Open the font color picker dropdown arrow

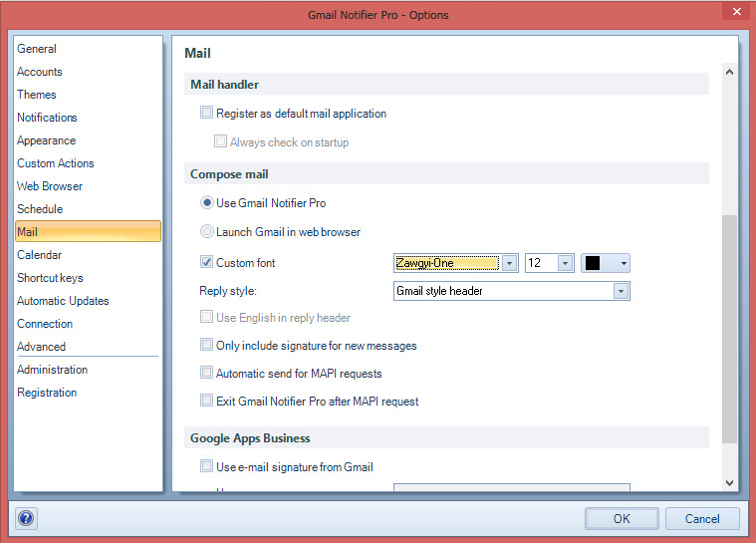(x=624, y=263)
